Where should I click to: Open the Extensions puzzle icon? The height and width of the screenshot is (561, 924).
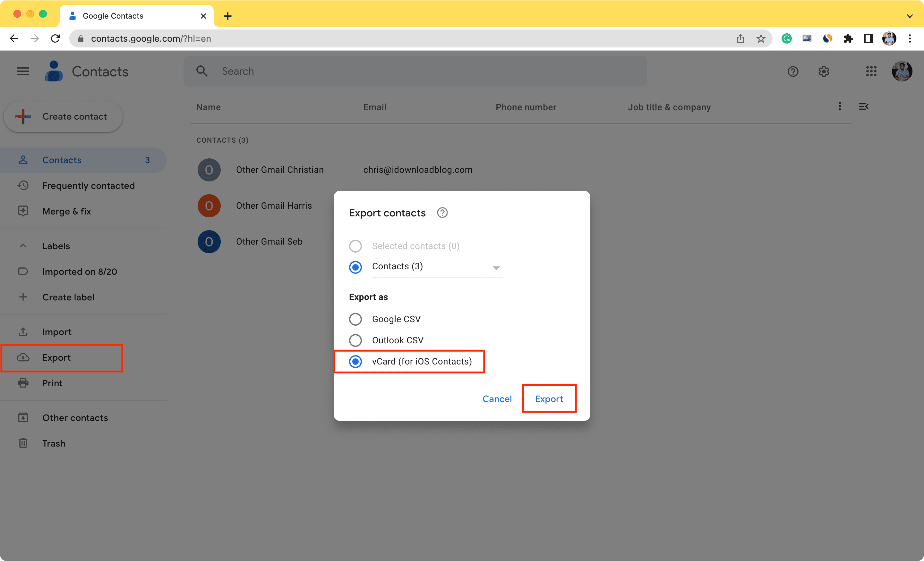point(848,38)
